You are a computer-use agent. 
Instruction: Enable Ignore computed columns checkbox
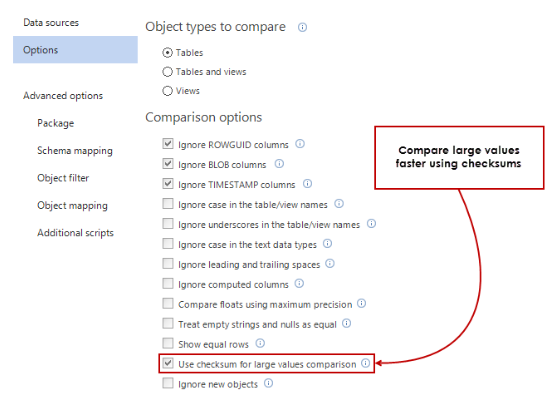[x=168, y=284]
